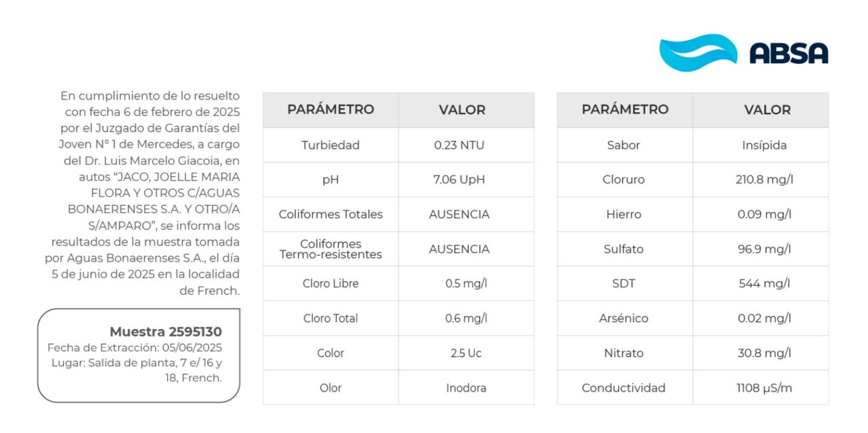Click the Arsénico value 0.02 mg/l
Screen dimensions: 868x433
764,318
